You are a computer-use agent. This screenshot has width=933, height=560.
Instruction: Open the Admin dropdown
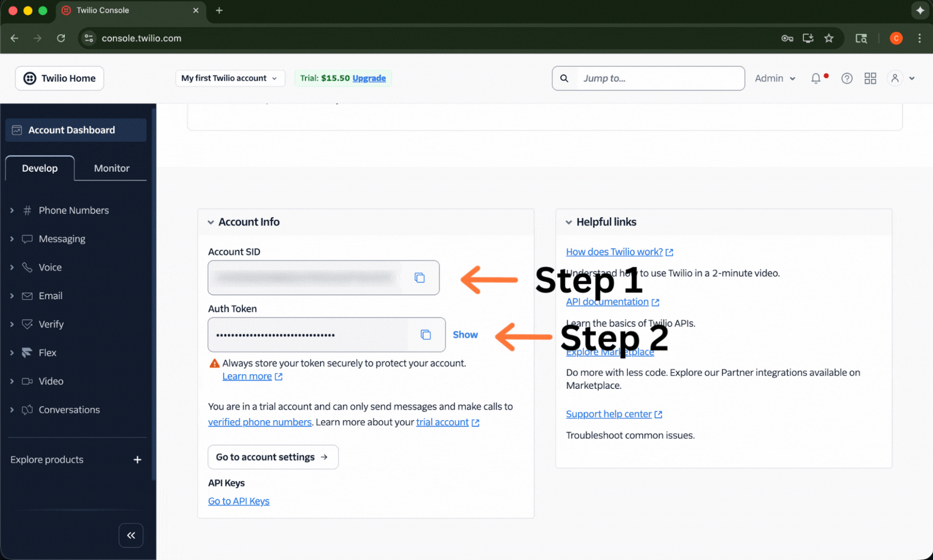tap(775, 78)
